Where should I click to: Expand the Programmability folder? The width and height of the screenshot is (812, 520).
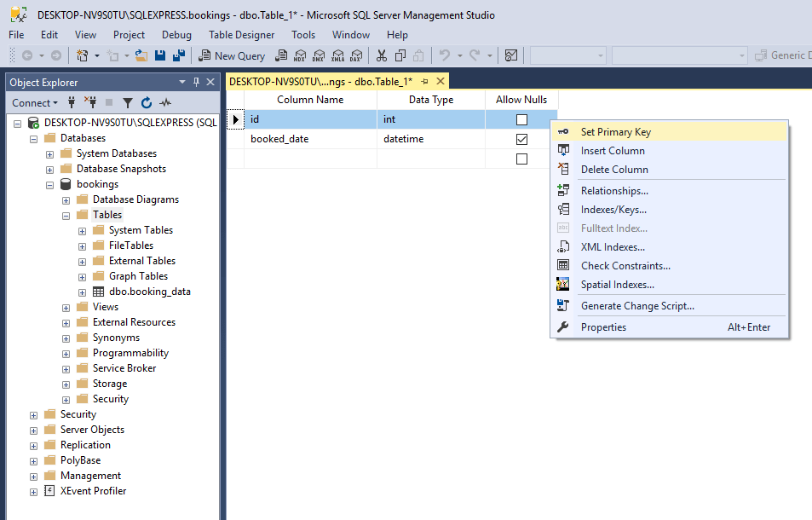coord(66,355)
